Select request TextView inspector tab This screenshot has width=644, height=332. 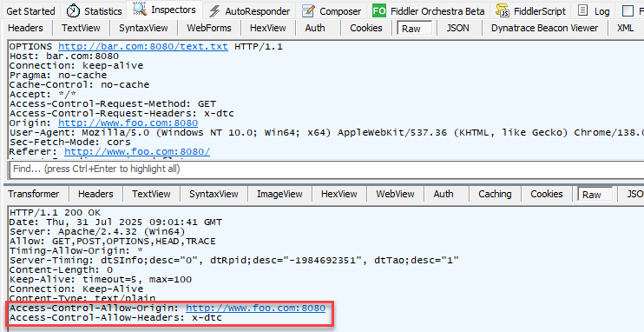click(x=81, y=28)
